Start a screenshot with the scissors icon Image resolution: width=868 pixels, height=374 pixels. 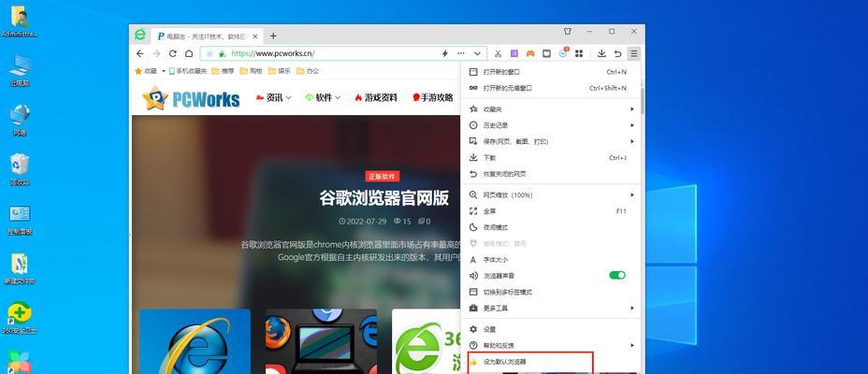(x=498, y=53)
